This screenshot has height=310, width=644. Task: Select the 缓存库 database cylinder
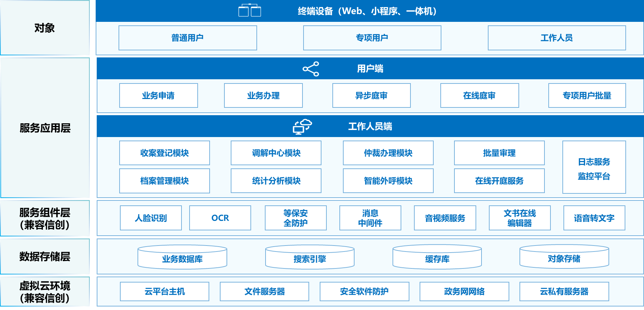coord(437,258)
